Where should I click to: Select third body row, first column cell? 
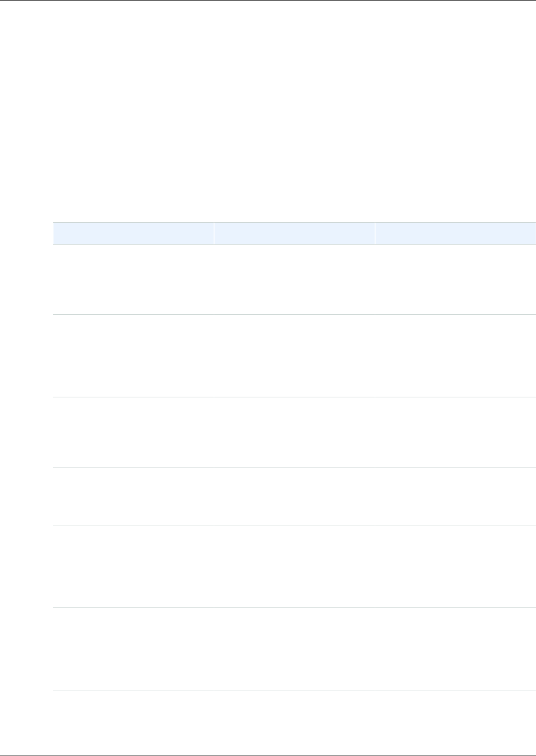click(133, 433)
